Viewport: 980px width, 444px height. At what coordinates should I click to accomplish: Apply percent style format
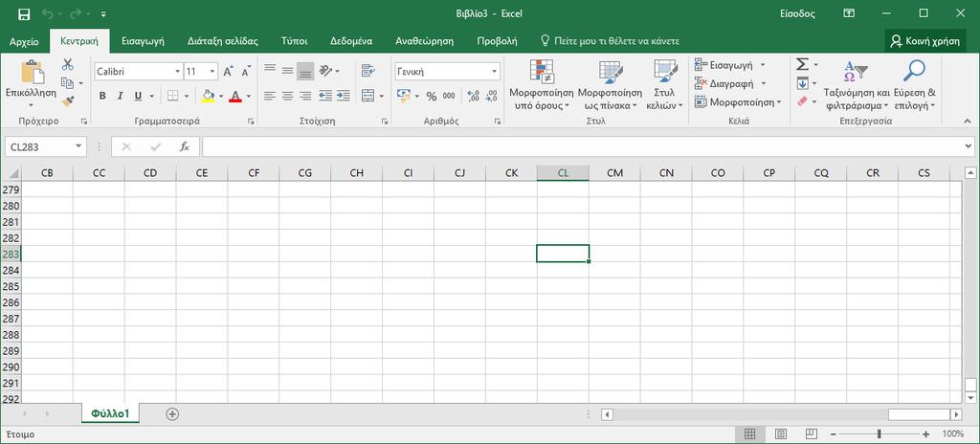coord(432,96)
